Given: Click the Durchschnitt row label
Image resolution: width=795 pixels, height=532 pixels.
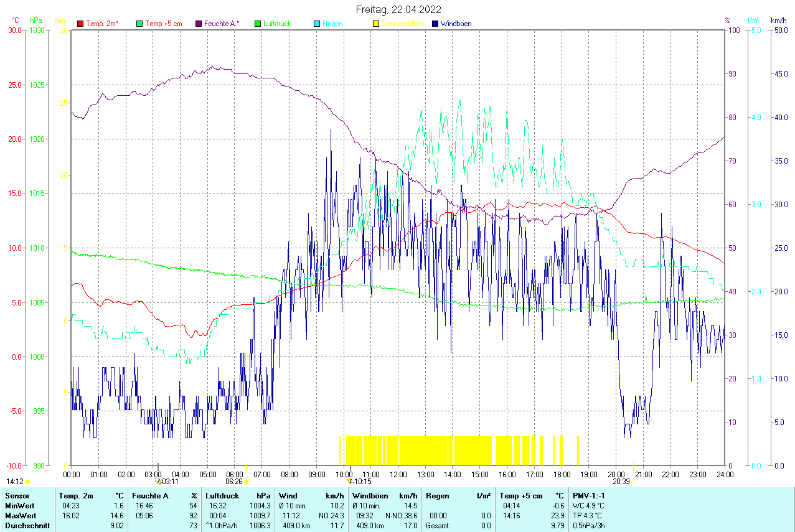Looking at the screenshot, I should pyautogui.click(x=27, y=526).
